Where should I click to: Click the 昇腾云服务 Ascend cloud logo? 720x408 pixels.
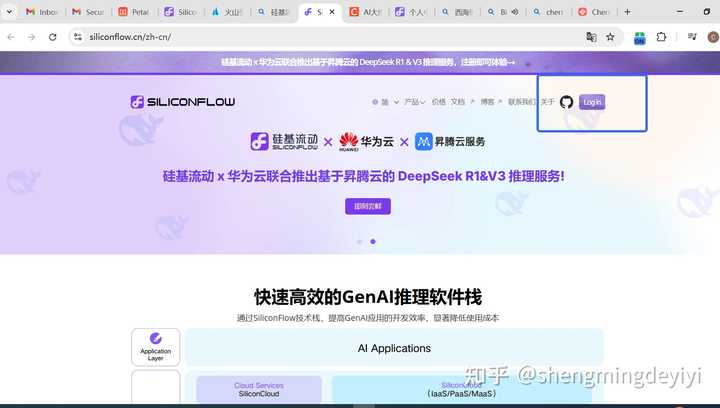[x=450, y=141]
